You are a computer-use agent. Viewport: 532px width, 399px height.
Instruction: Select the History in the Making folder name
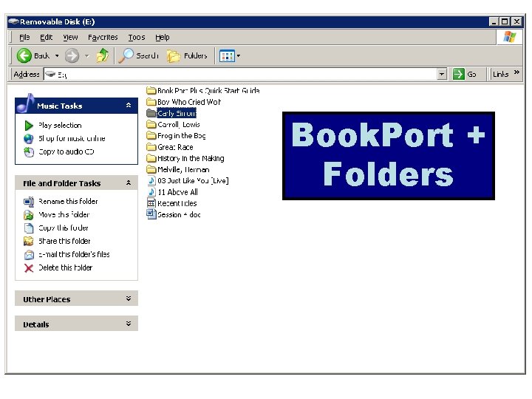tap(191, 158)
